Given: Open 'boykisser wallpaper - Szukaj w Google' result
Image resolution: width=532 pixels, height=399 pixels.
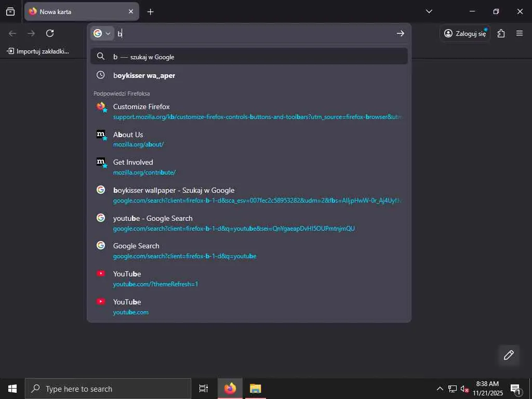Looking at the screenshot, I should [x=249, y=195].
